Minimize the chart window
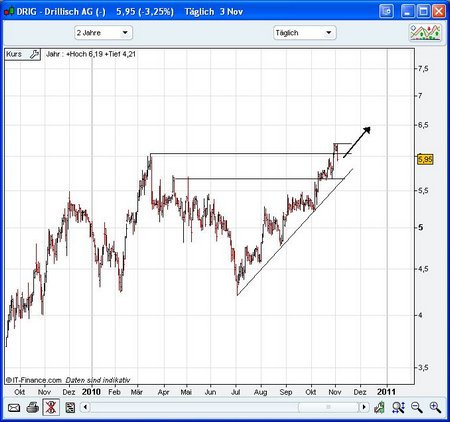Screen dimensions: 450x422 tap(408, 12)
